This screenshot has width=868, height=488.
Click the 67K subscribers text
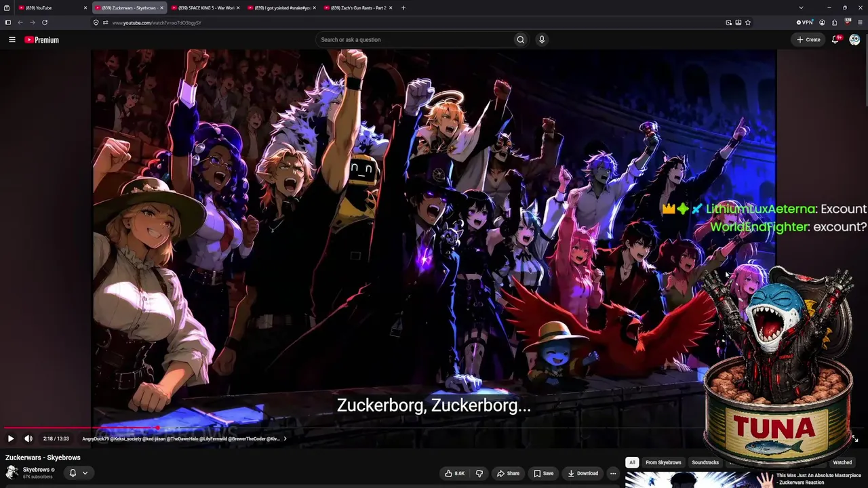click(x=37, y=477)
